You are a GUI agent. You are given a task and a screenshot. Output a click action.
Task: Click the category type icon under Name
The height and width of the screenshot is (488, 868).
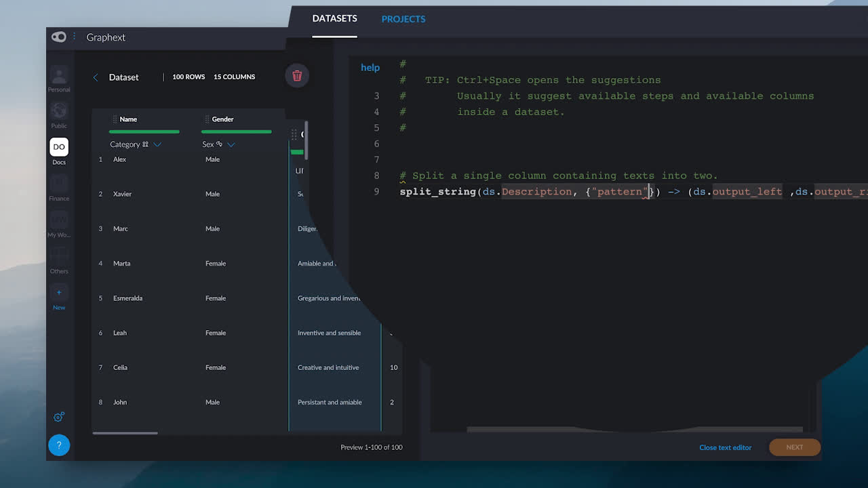pyautogui.click(x=145, y=144)
